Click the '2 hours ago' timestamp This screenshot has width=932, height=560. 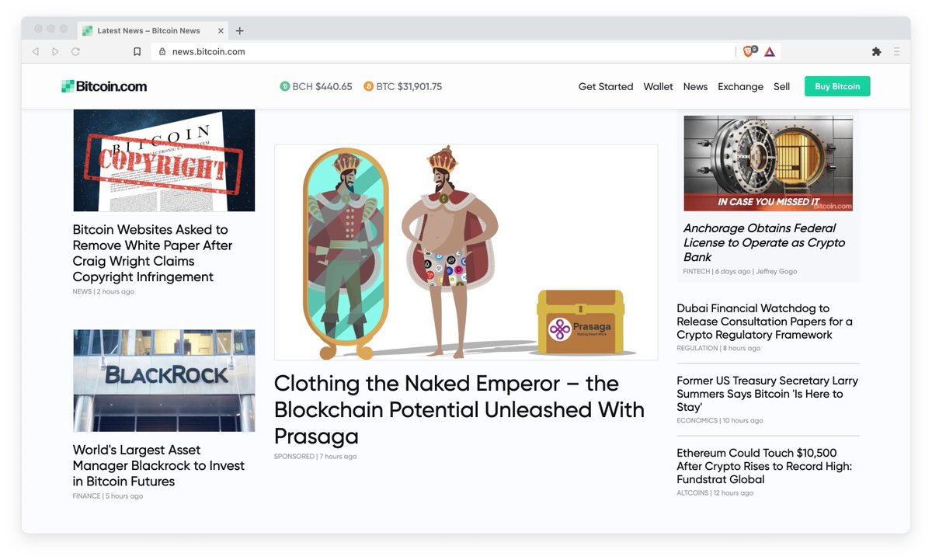tap(116, 292)
